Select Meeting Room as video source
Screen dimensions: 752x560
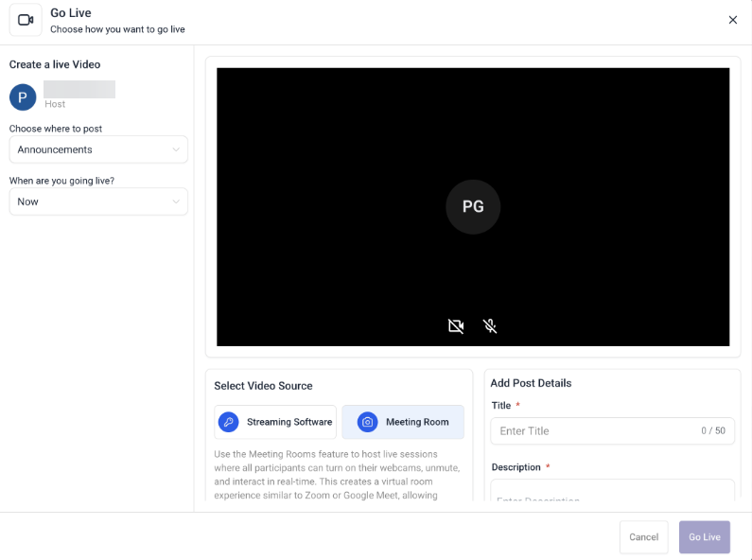[403, 422]
